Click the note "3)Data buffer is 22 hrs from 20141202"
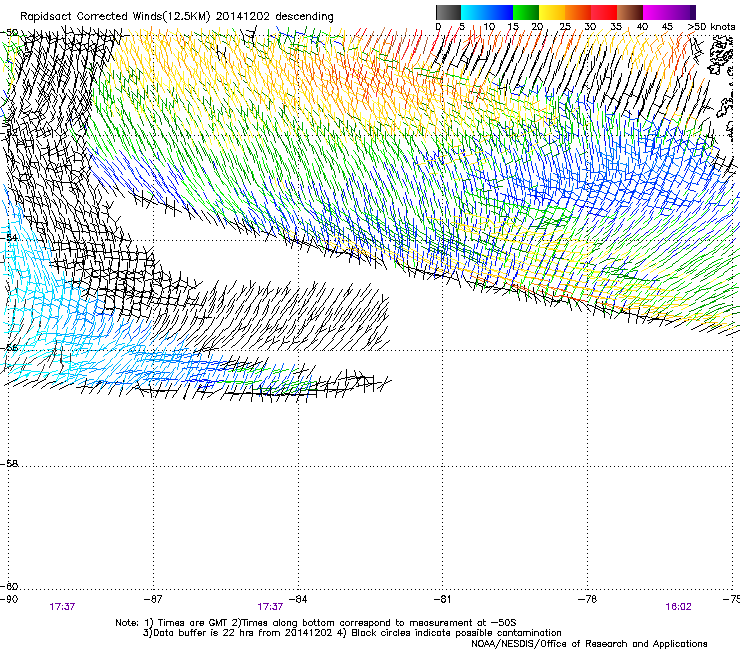 tap(238, 633)
